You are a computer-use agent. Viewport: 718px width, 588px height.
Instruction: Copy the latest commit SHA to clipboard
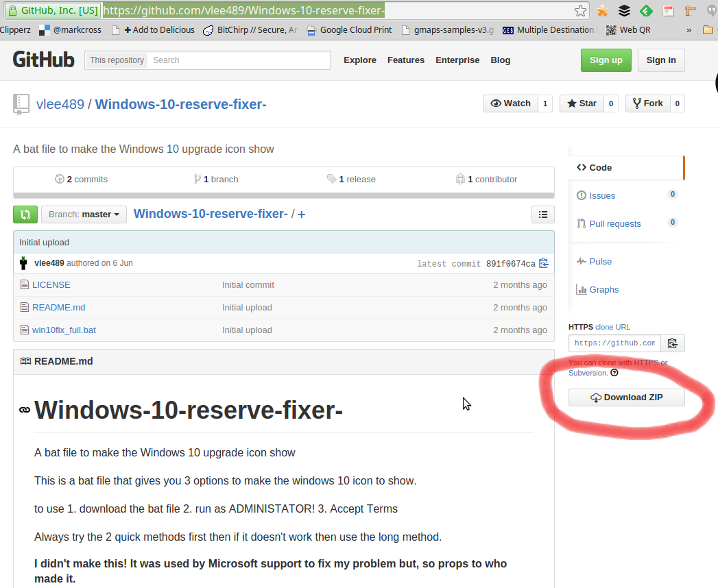(x=544, y=263)
